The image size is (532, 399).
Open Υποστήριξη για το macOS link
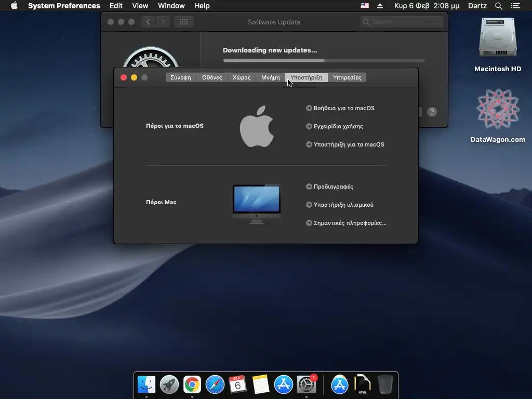tap(345, 144)
